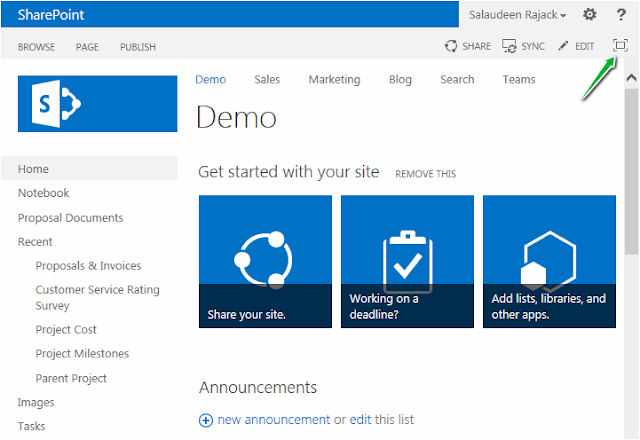Open Add lists, libraries, and other apps tile
The width and height of the screenshot is (640, 440).
coord(549,261)
